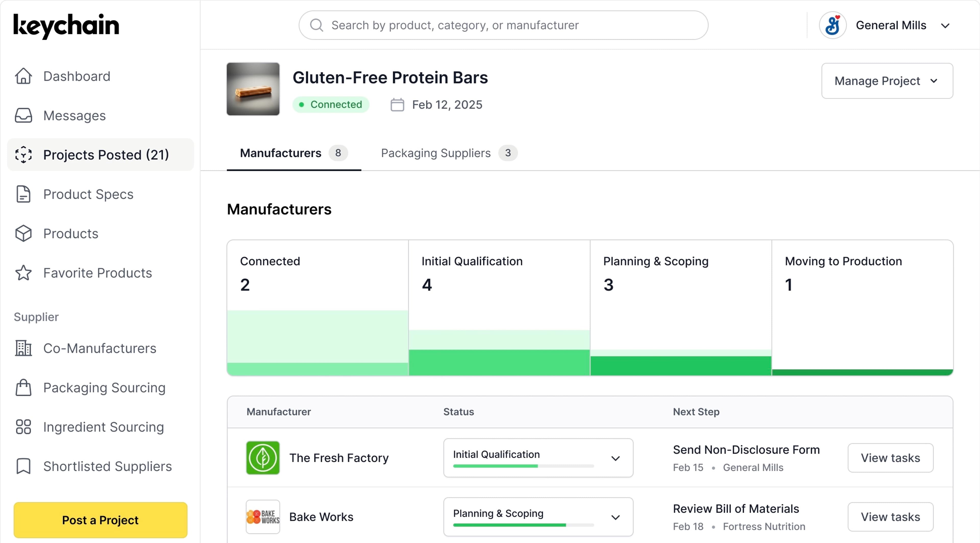
Task: Click the Dashboard home icon
Action: [x=23, y=76]
